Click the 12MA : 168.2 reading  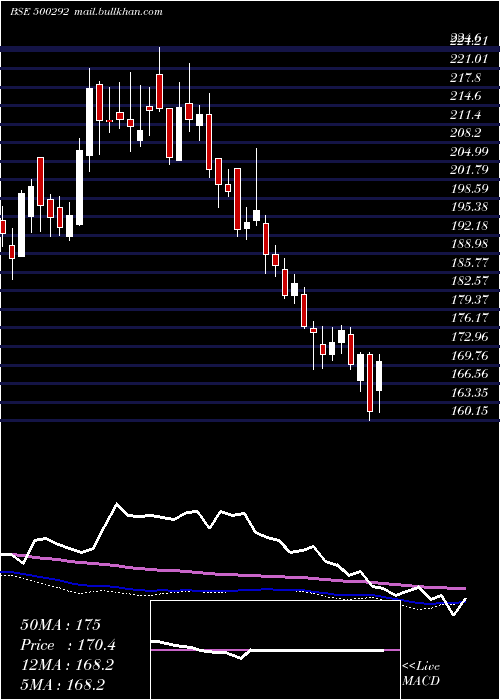[x=67, y=665]
